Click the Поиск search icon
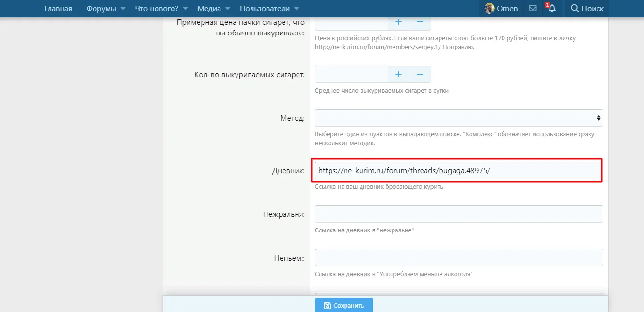Screen dimensions: 644x312 click(x=575, y=9)
